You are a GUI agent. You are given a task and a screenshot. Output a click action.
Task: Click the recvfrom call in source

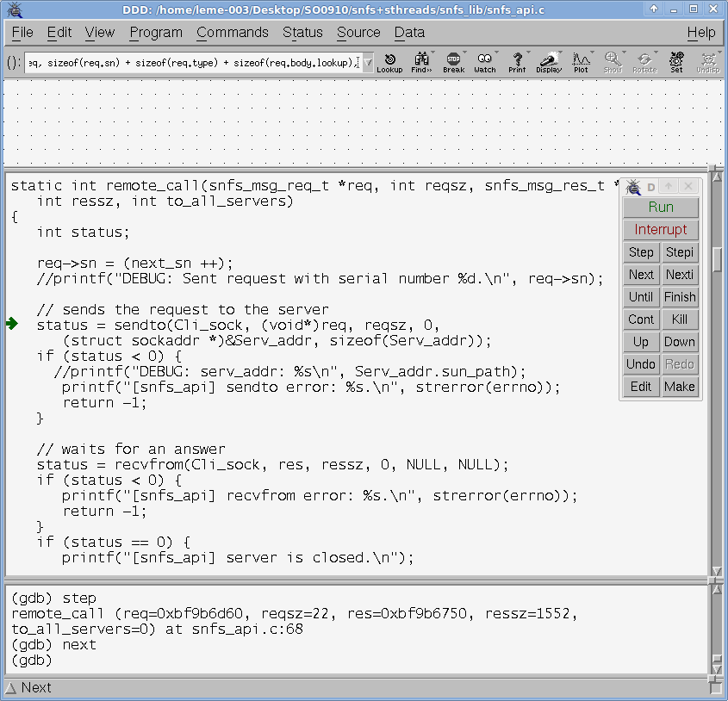click(x=272, y=464)
